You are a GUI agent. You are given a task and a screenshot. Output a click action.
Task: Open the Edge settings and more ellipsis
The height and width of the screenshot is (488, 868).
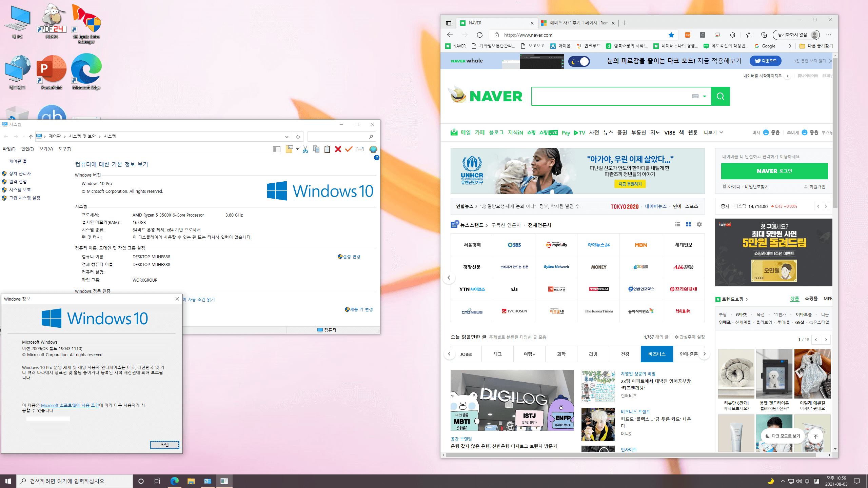pyautogui.click(x=829, y=35)
